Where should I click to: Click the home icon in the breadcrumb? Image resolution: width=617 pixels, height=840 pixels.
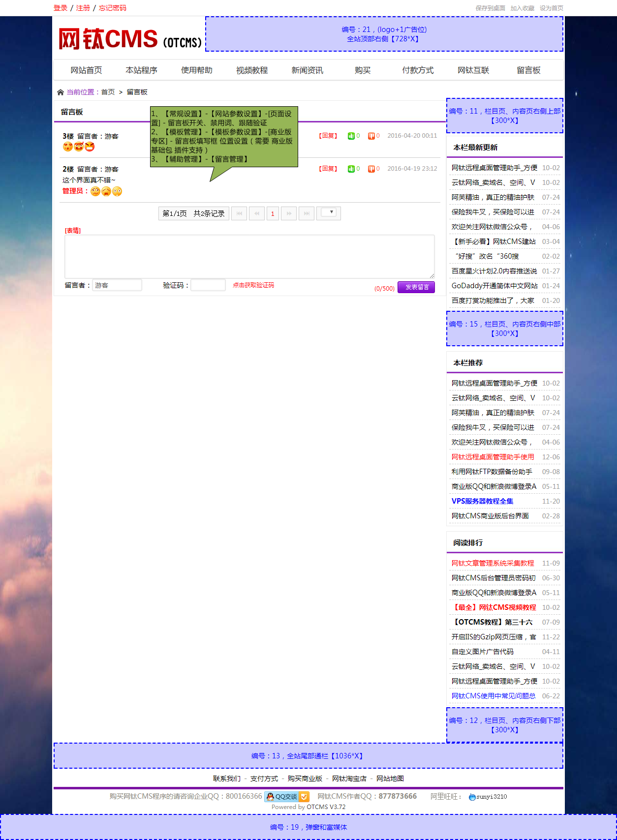coord(61,92)
